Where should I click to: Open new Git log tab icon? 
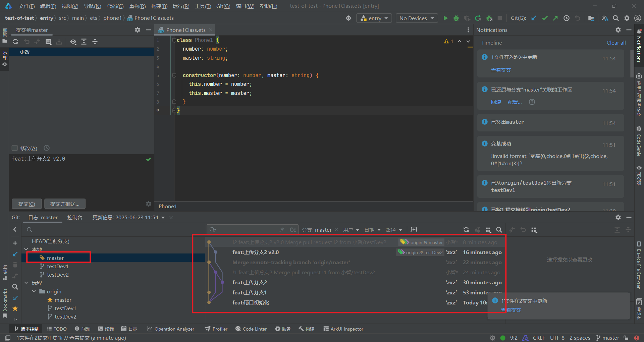(x=414, y=230)
